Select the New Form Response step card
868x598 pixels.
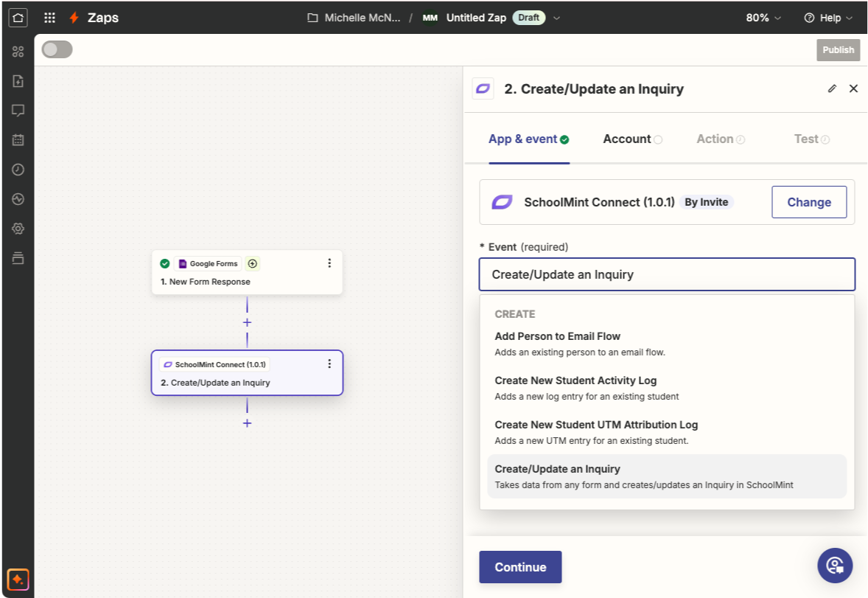point(247,272)
